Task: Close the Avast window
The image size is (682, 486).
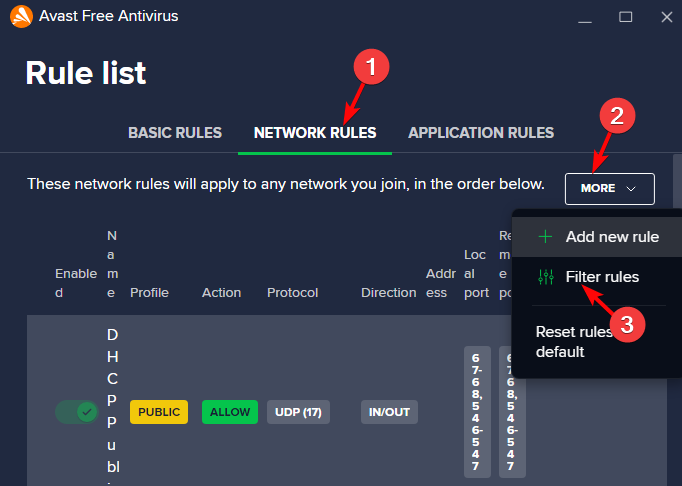Action: [667, 17]
